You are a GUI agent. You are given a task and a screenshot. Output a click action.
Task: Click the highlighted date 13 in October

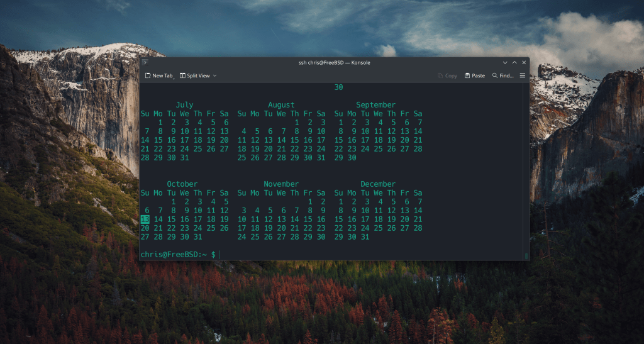tap(145, 219)
